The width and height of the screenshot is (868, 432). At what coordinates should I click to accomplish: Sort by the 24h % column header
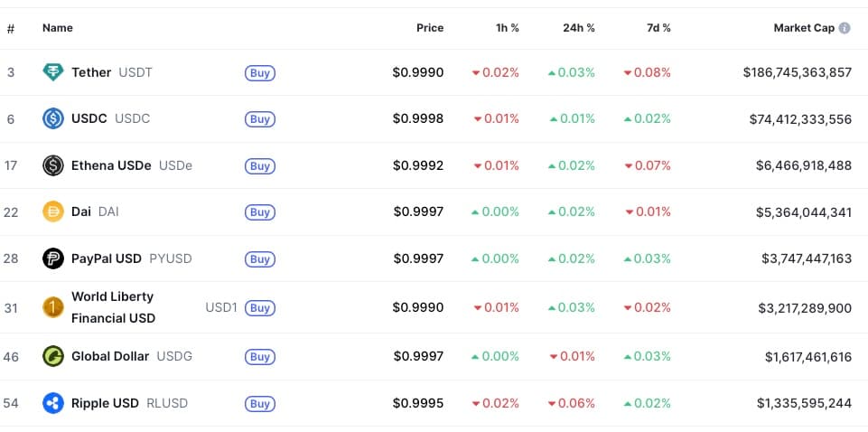(x=578, y=28)
